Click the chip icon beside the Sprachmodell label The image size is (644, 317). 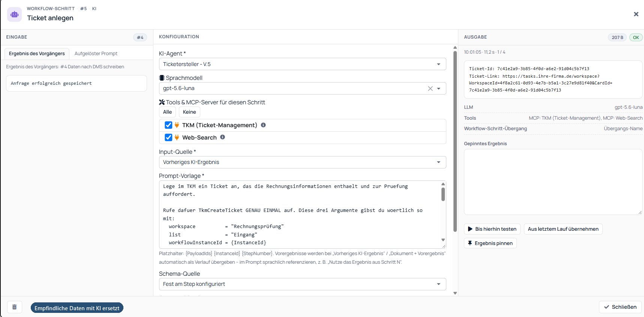coord(162,78)
